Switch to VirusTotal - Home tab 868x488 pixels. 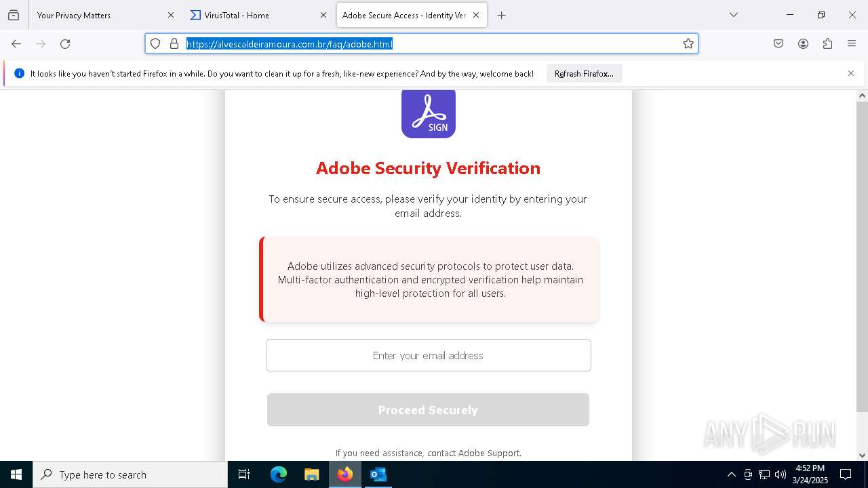pos(258,15)
